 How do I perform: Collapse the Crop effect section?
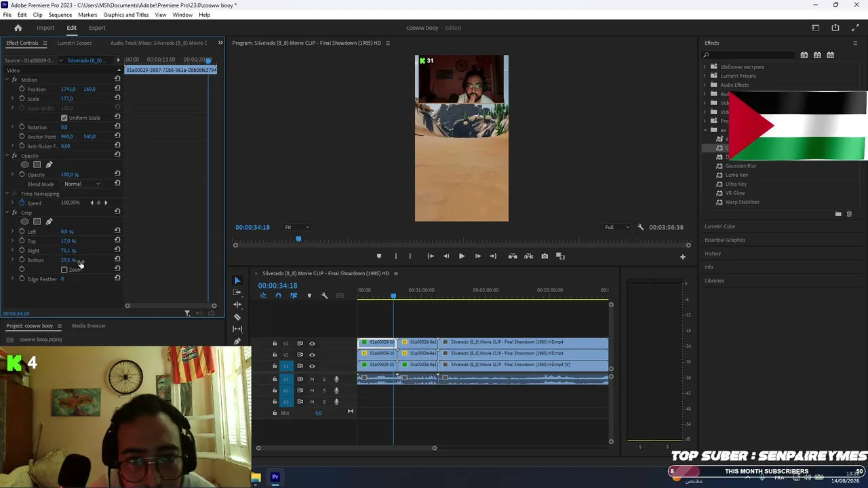tap(7, 213)
